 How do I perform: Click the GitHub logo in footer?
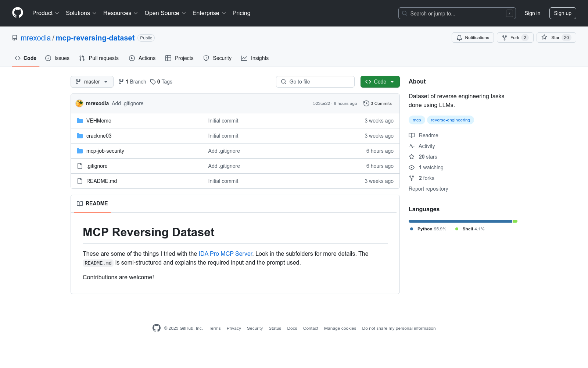coord(157,328)
